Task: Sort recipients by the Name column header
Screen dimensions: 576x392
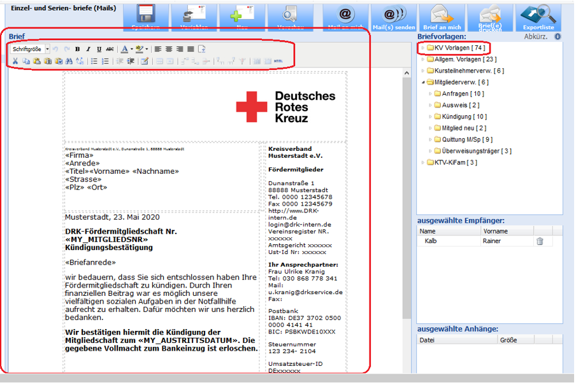Action: (449, 231)
